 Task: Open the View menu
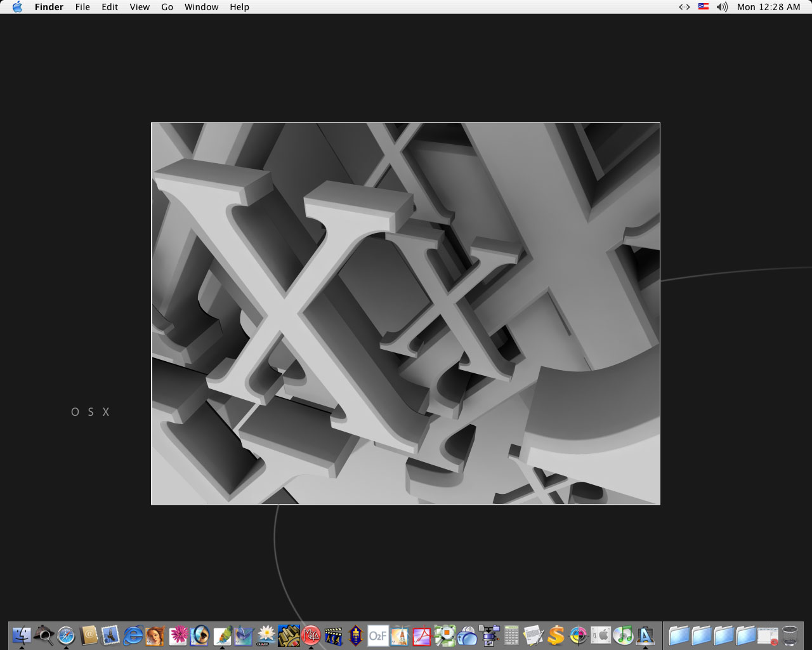point(140,7)
